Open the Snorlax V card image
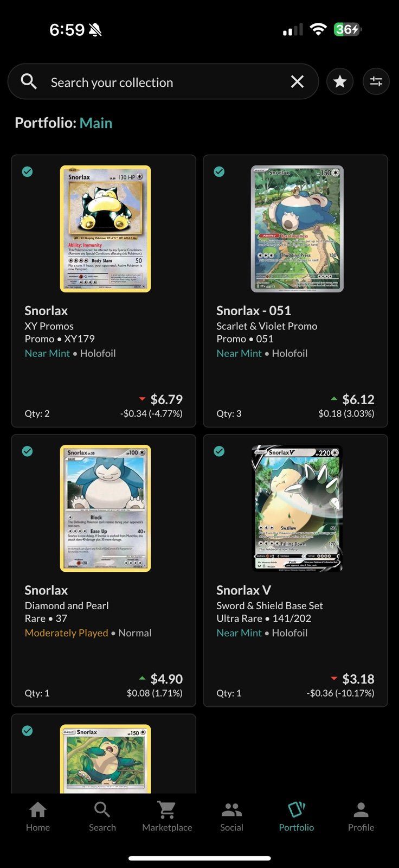This screenshot has width=399, height=868. (297, 508)
